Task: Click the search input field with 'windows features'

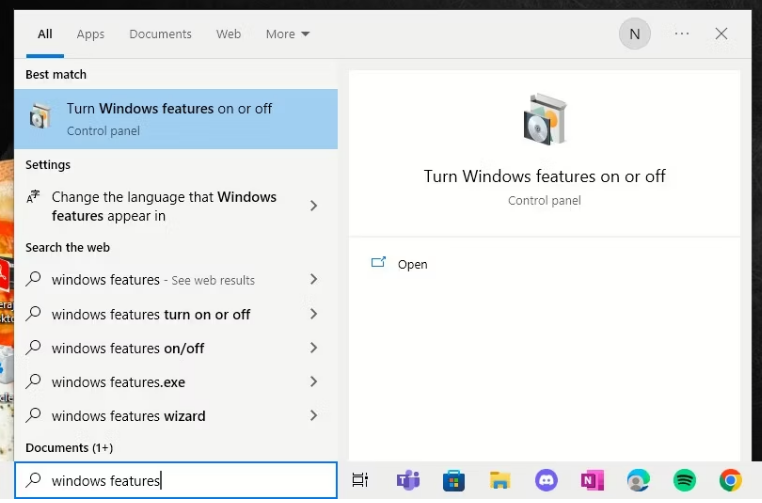Action: (176, 480)
